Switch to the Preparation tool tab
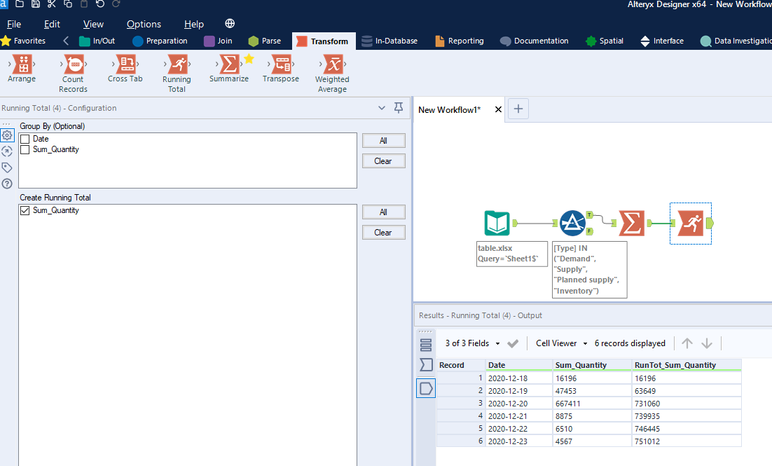The image size is (772, 466). coord(159,41)
